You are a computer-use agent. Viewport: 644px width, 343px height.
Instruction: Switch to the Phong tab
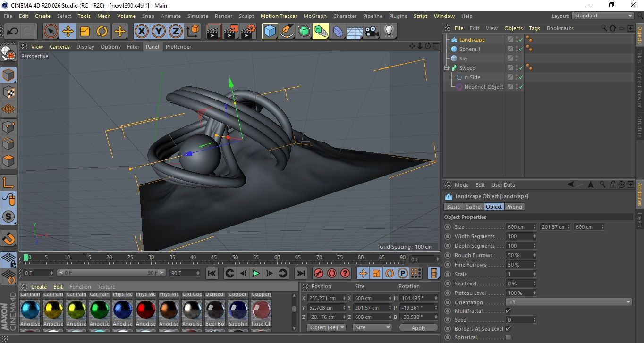pyautogui.click(x=514, y=207)
